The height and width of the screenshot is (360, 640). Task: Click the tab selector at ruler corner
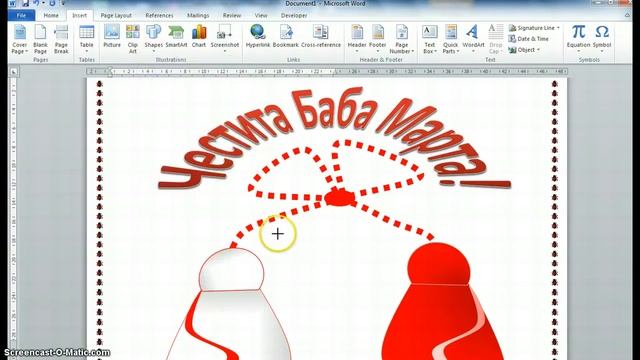pyautogui.click(x=14, y=72)
